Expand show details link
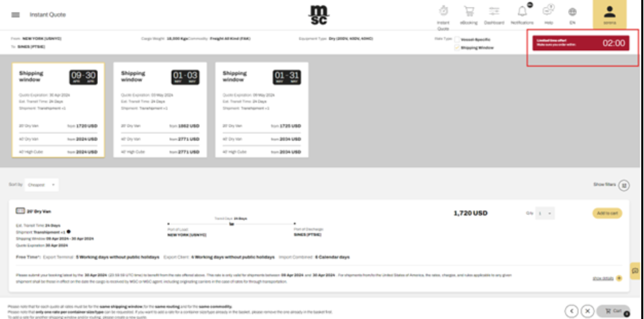 (603, 278)
